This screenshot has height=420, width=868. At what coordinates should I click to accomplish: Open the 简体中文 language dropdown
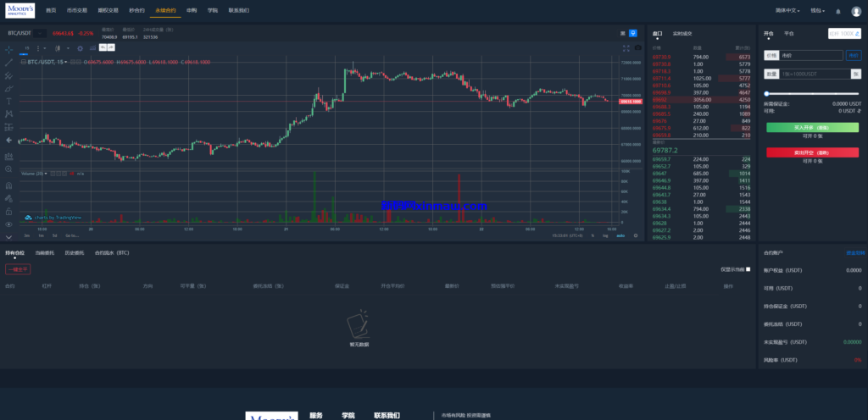click(790, 11)
